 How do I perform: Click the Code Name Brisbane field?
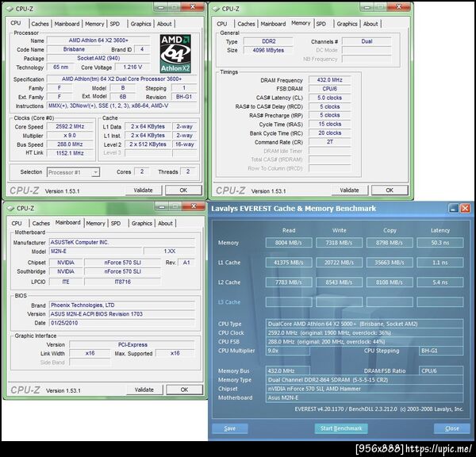74,49
